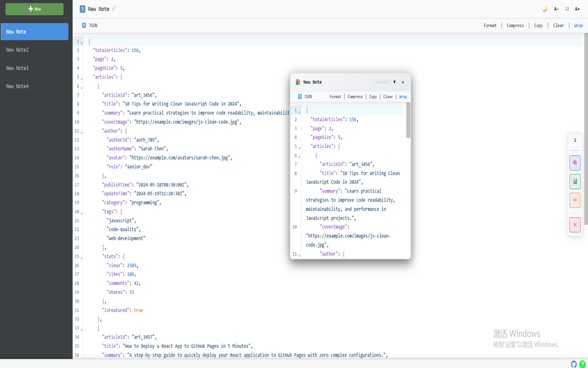Click Clear in the popup toolbar
The height and width of the screenshot is (368, 588).
[x=388, y=97]
